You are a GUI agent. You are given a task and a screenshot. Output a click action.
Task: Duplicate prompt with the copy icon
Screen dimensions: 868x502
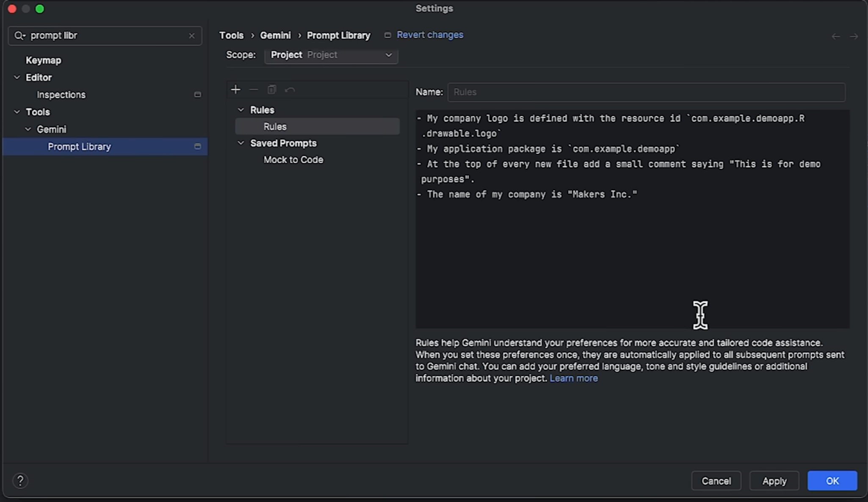click(x=271, y=89)
